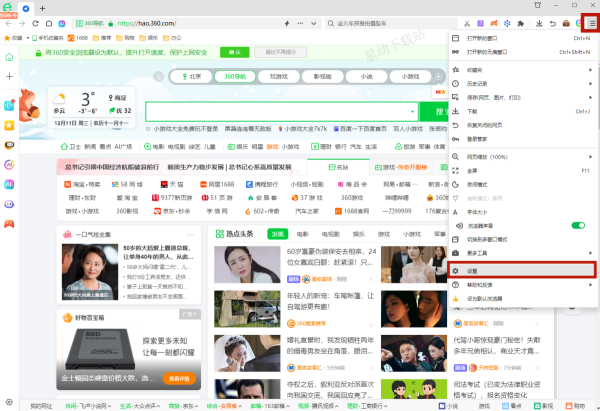Screen dimensions: 600x411
Task: Expand the 保存网页、图片、打印 submenu arrow
Action: pyautogui.click(x=590, y=97)
